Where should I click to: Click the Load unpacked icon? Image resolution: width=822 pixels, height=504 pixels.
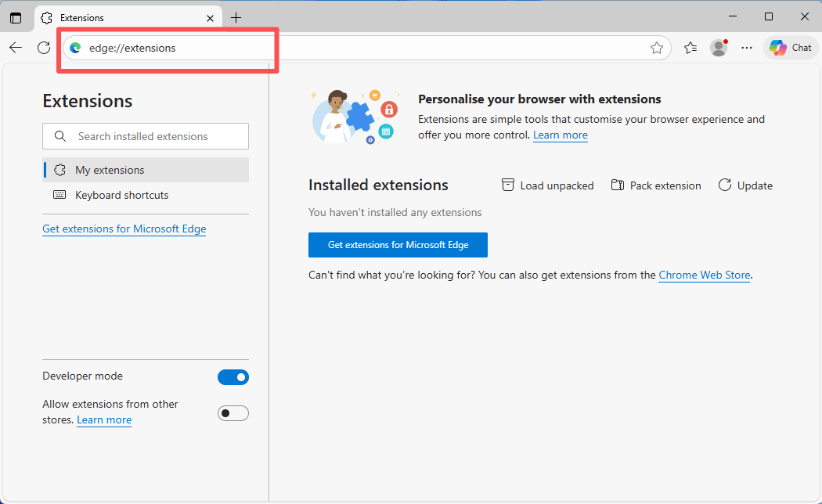(x=510, y=185)
